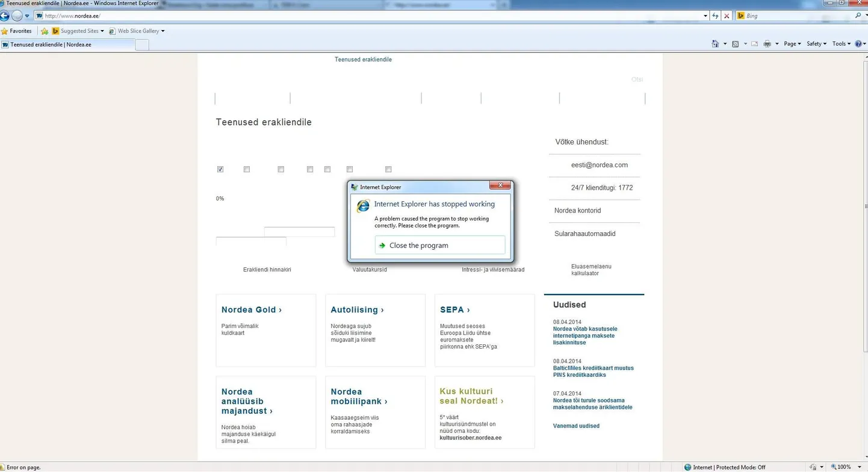Open the Page menu
The height and width of the screenshot is (472, 868).
pyautogui.click(x=792, y=44)
